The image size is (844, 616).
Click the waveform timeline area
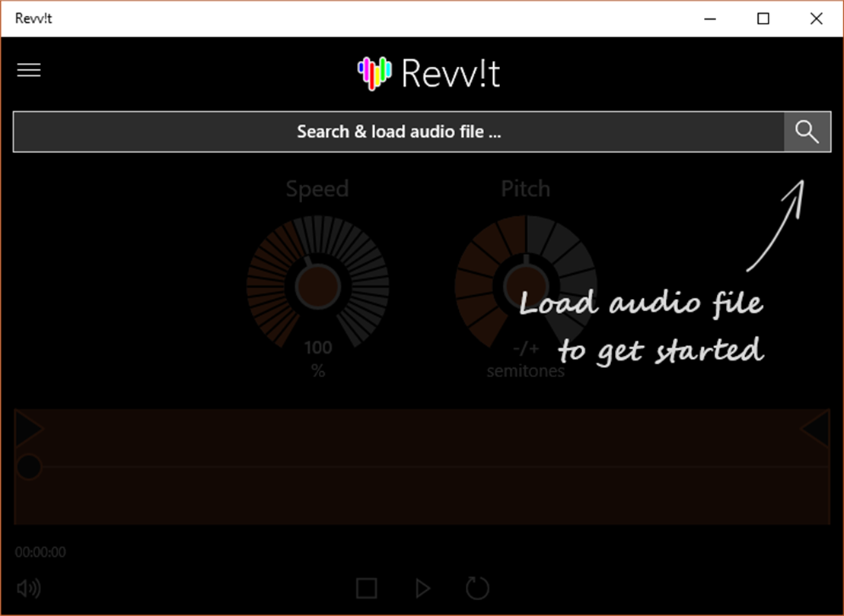coord(422,466)
